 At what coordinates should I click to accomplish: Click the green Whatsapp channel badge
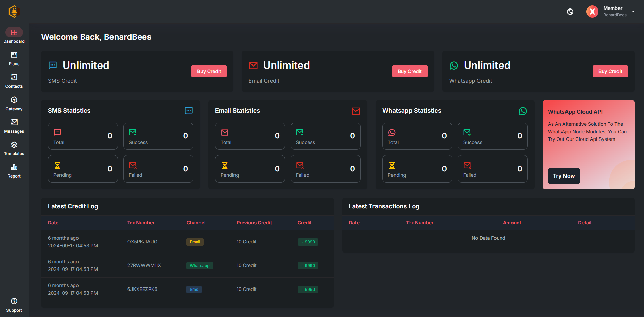[199, 266]
